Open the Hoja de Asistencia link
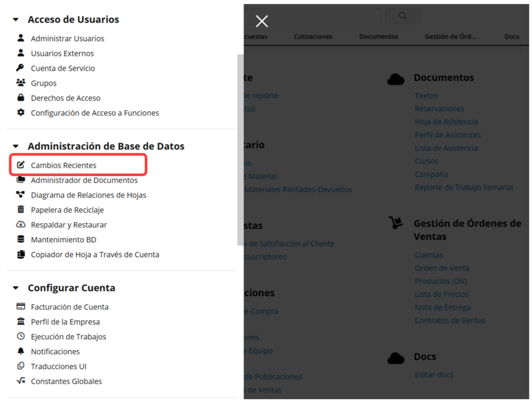The height and width of the screenshot is (403, 532). click(446, 122)
